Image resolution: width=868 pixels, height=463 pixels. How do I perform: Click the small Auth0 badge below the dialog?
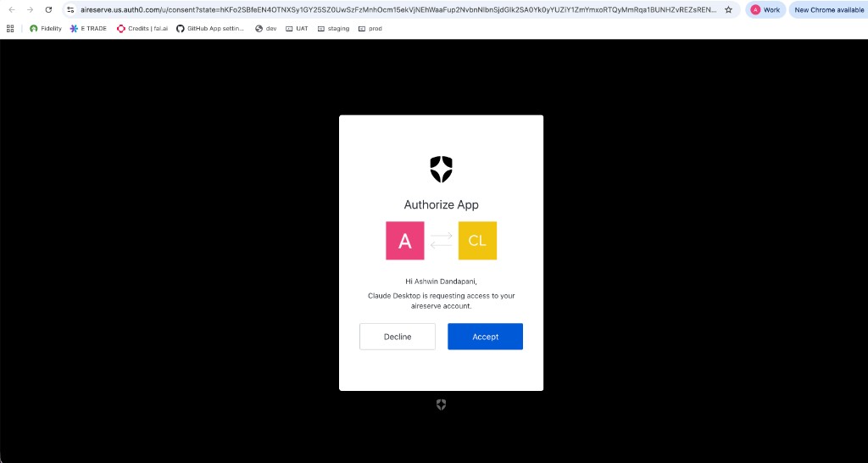coord(441,404)
